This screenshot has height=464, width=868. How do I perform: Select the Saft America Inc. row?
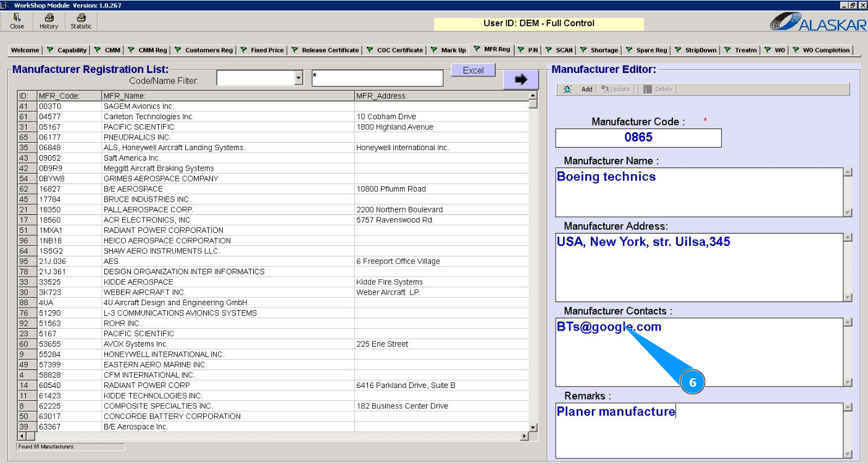tap(273, 158)
